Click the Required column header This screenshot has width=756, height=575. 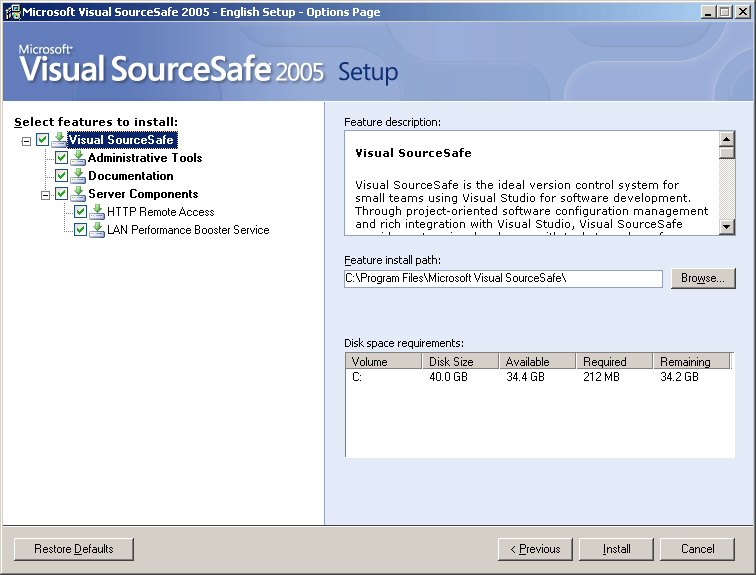click(615, 361)
